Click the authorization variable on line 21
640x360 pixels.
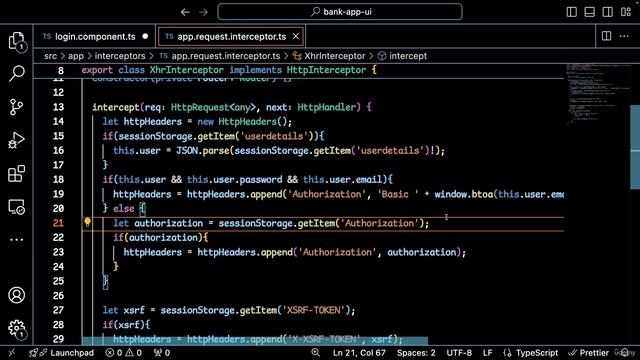tap(169, 223)
